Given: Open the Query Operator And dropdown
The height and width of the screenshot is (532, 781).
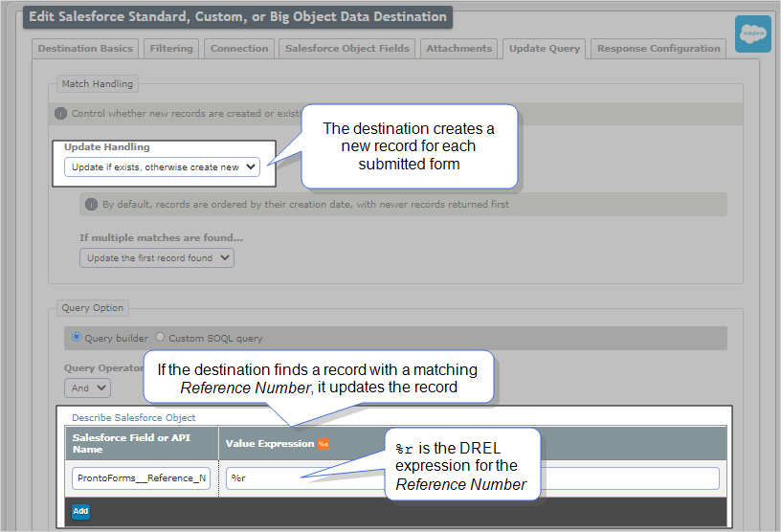Looking at the screenshot, I should coord(87,388).
